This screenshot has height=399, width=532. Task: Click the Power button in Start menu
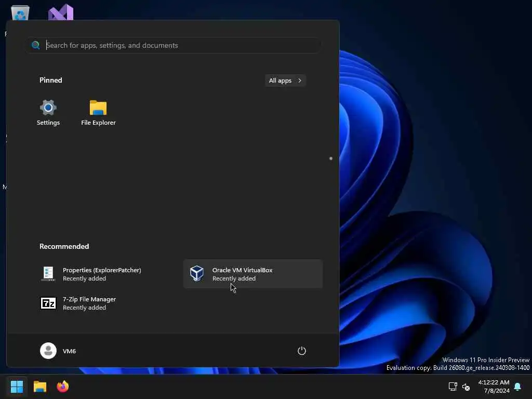[x=302, y=351]
